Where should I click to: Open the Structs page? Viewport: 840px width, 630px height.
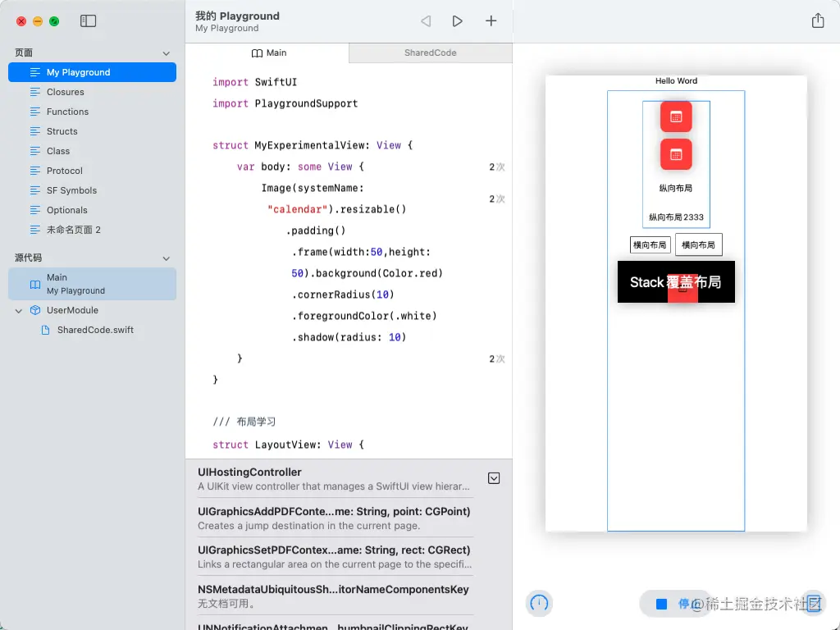point(92,131)
